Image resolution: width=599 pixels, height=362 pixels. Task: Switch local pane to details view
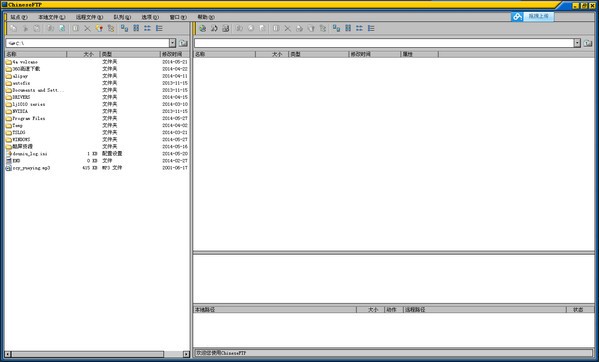[x=159, y=28]
